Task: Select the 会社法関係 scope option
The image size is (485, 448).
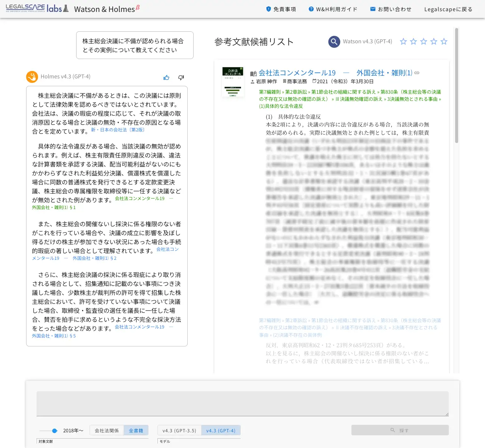Action: click(x=107, y=430)
